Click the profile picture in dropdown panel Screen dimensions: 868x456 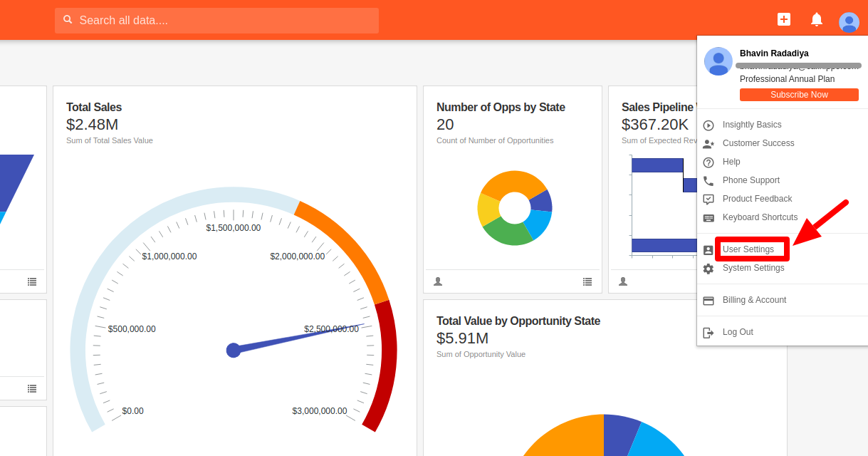[x=718, y=61]
